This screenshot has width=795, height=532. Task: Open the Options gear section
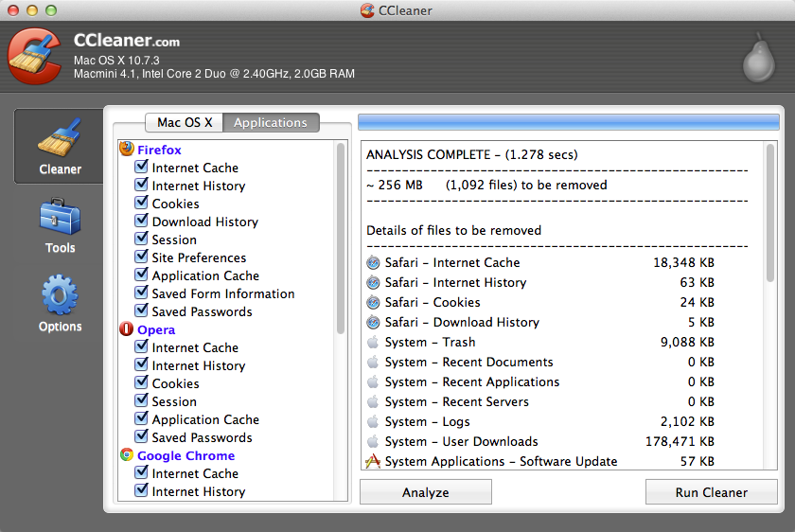tap(60, 304)
